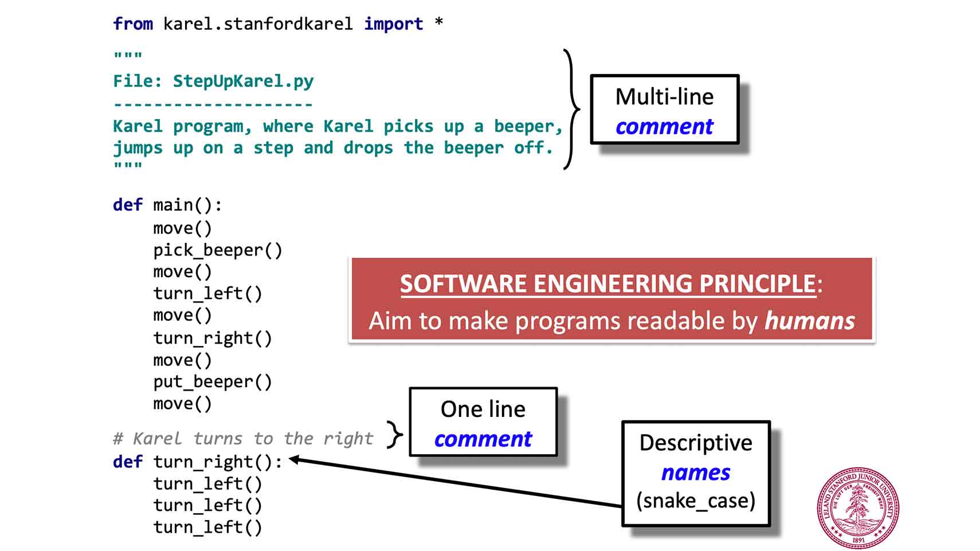980x551 pixels.
Task: Click the line "Karel program, where Karel picks up a beeper,"
Action: 338,126
